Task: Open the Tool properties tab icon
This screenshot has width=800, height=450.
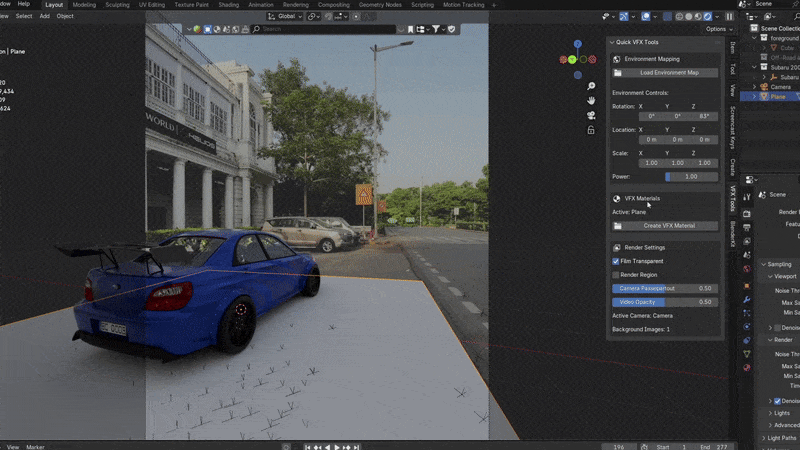Action: (747, 197)
